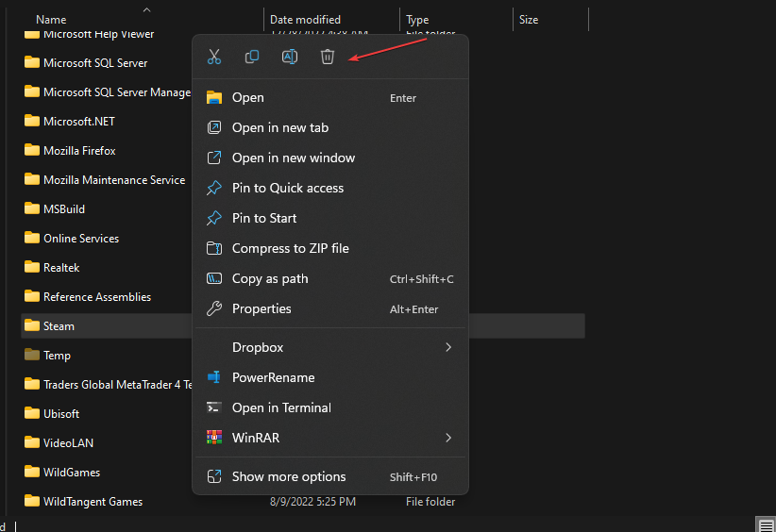This screenshot has height=532, width=776.
Task: Click the Rename icon in context menu
Action: (290, 57)
